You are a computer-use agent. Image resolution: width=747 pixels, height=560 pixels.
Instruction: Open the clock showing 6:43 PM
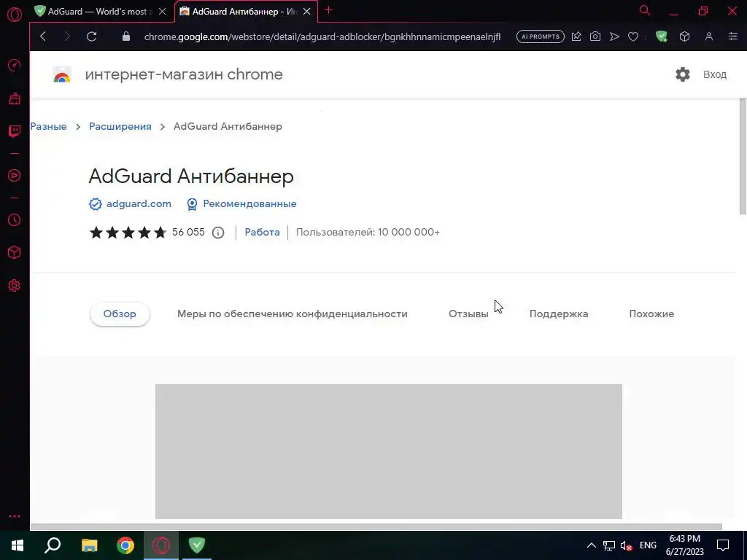pyautogui.click(x=684, y=545)
